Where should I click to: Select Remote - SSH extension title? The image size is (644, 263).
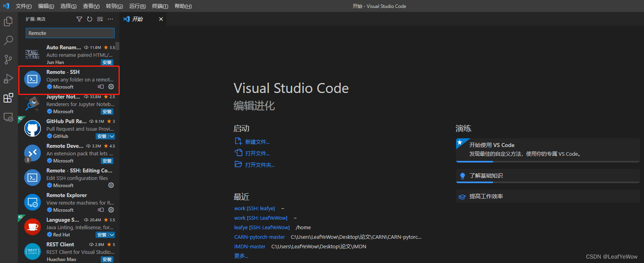pos(63,72)
